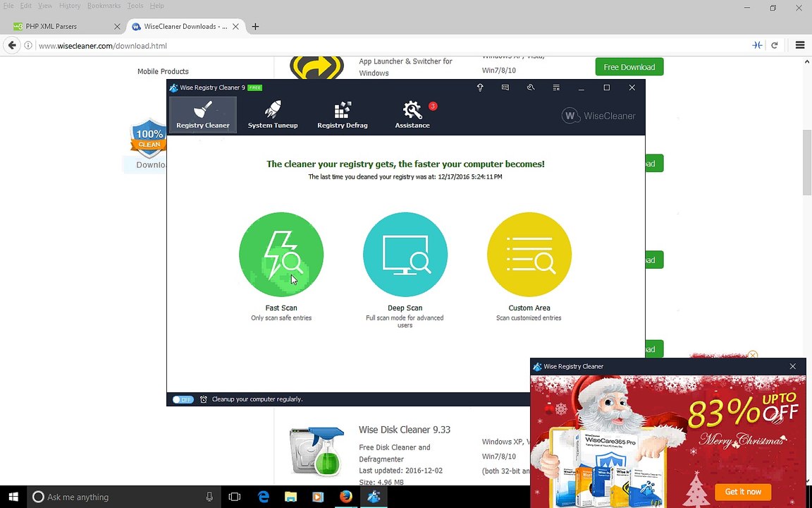Close the WiseCleaner Downloads tab

(x=235, y=26)
